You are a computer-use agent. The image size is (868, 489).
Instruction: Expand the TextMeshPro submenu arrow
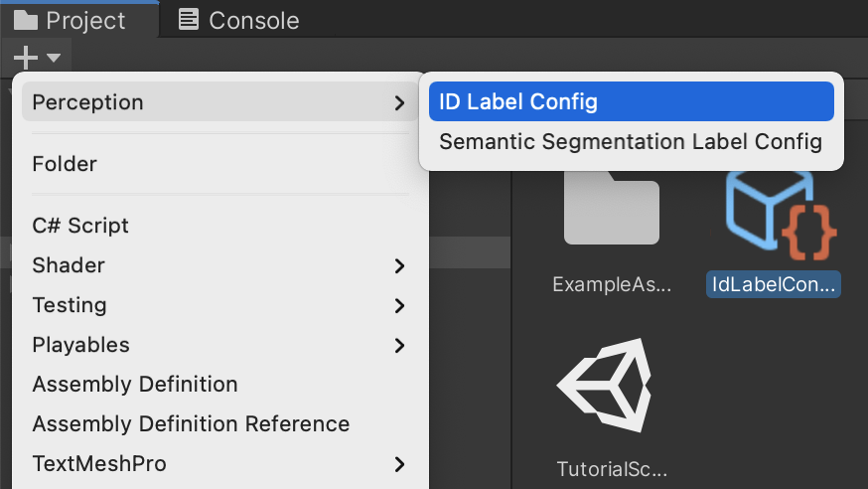(399, 464)
